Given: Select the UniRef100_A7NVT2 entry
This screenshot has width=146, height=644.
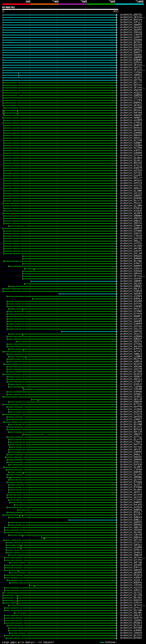Looking at the screenshot, I should click(x=131, y=263).
